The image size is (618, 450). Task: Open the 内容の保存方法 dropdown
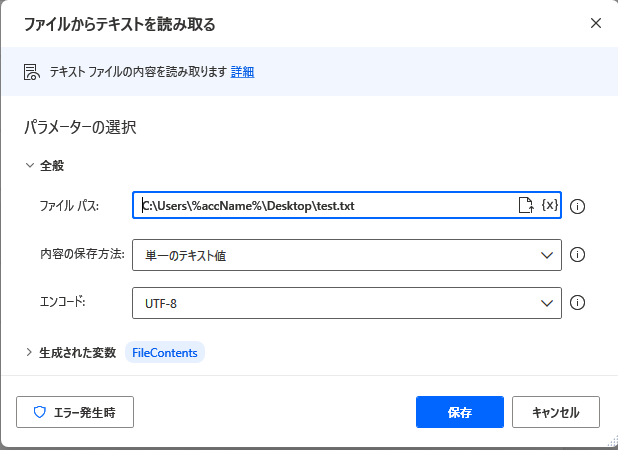(347, 255)
